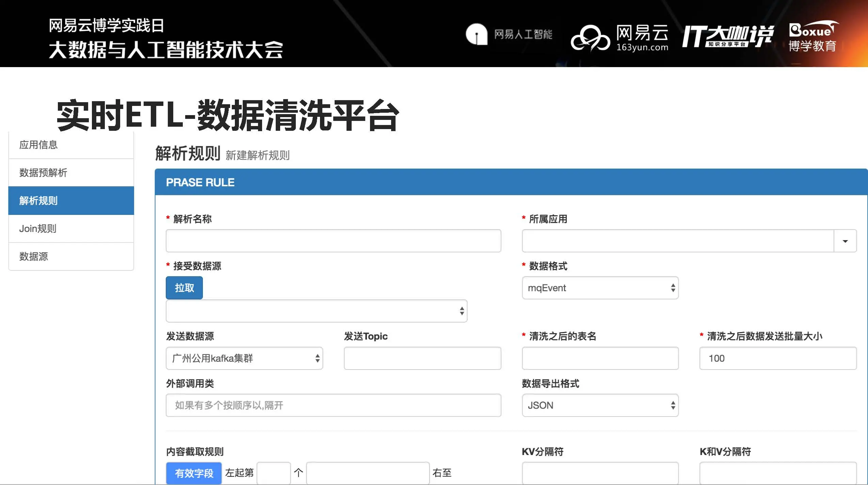Click the 发送Topic input box
This screenshot has height=485, width=868.
coord(422,358)
